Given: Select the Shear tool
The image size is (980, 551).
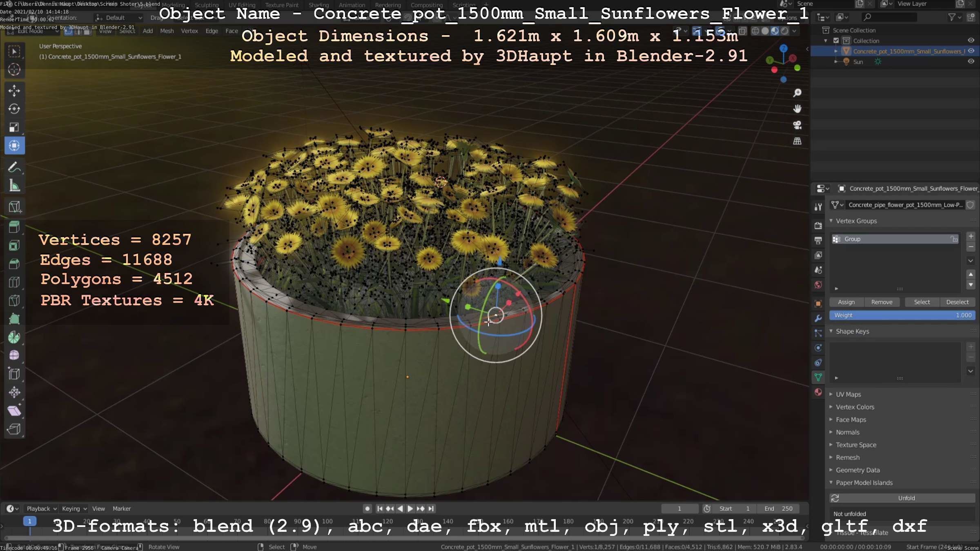Looking at the screenshot, I should [14, 411].
